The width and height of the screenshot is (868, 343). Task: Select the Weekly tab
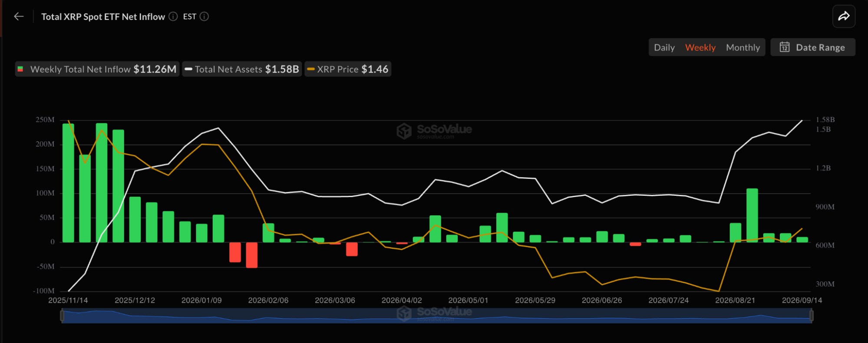pyautogui.click(x=700, y=47)
